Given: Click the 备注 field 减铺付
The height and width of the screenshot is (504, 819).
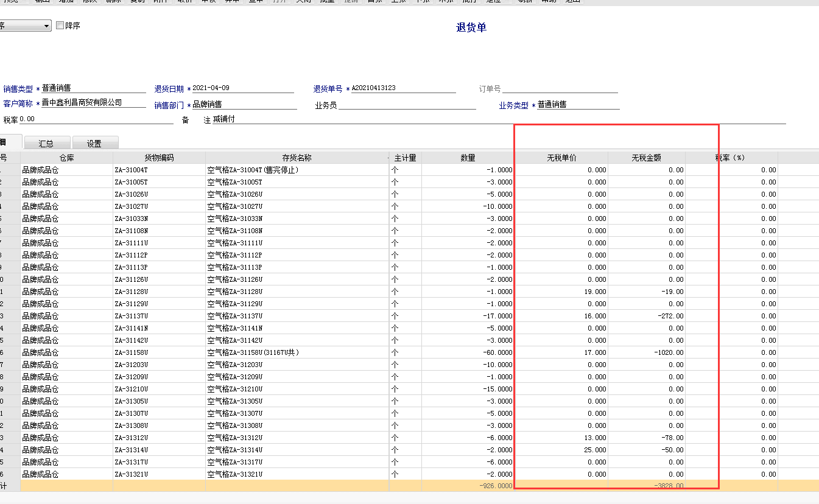Looking at the screenshot, I should coord(499,119).
